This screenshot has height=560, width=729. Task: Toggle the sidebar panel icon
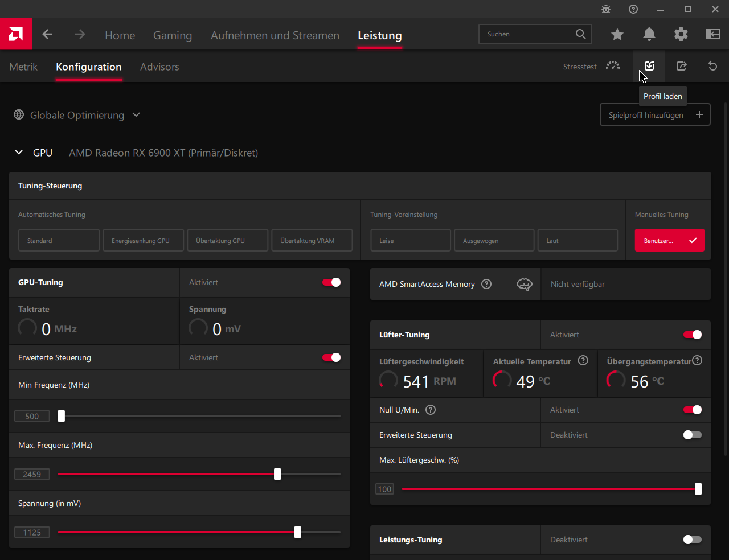pos(713,35)
